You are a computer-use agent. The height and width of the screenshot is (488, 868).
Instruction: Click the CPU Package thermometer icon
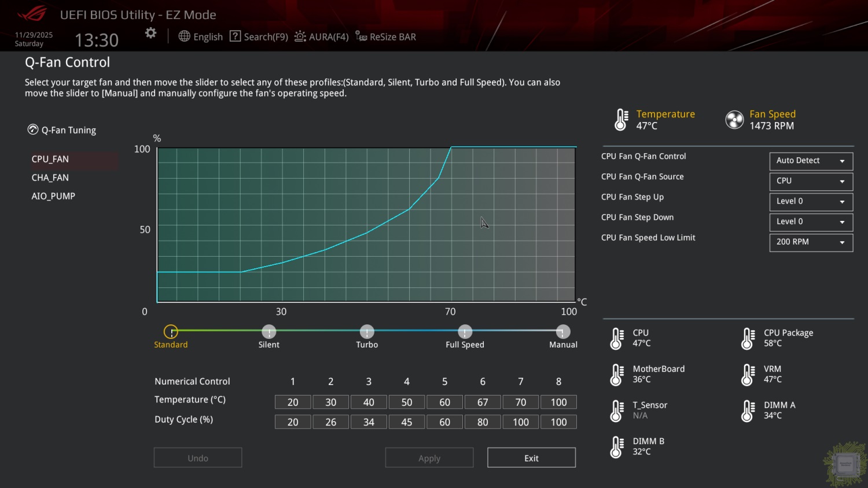point(748,338)
